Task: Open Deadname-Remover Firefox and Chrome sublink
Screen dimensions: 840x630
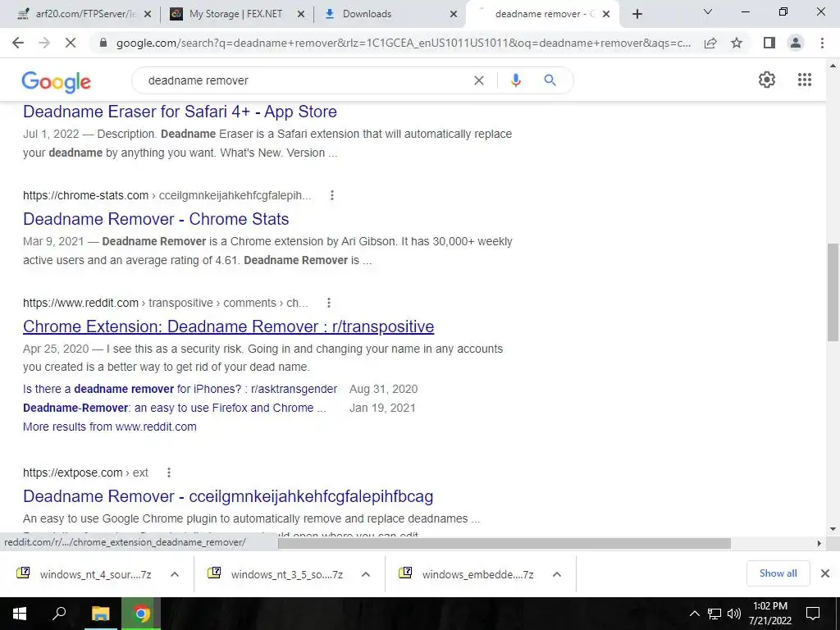Action: click(174, 408)
